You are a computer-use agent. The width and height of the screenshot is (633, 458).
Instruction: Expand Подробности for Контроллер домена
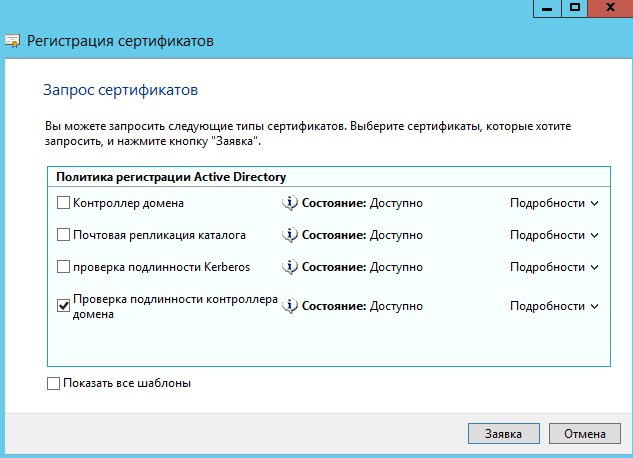click(554, 203)
